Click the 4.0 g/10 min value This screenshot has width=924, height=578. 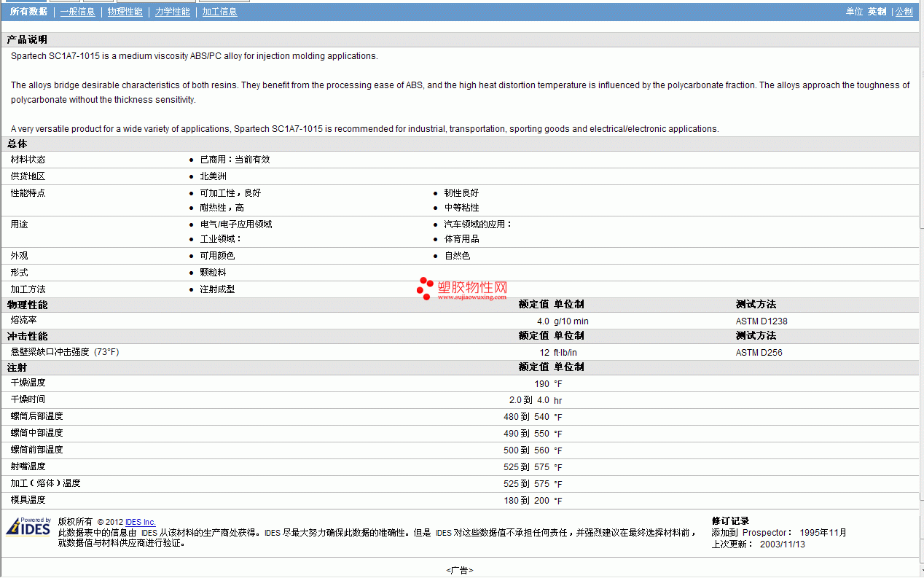(x=563, y=321)
